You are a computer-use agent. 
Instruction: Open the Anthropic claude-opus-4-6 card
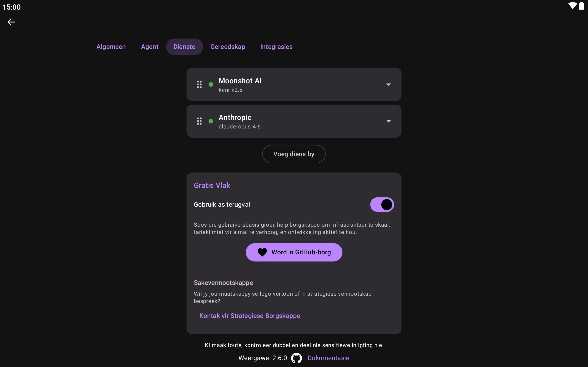click(x=294, y=121)
